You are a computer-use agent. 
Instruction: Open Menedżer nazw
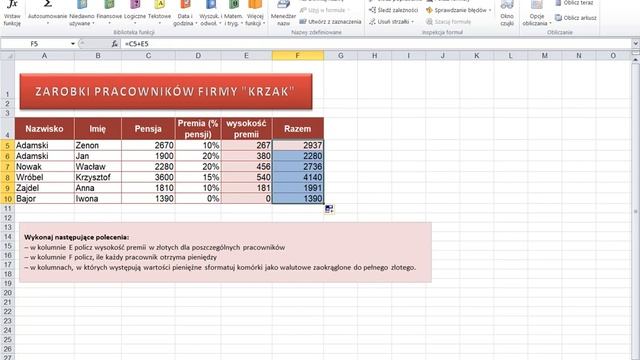click(283, 13)
